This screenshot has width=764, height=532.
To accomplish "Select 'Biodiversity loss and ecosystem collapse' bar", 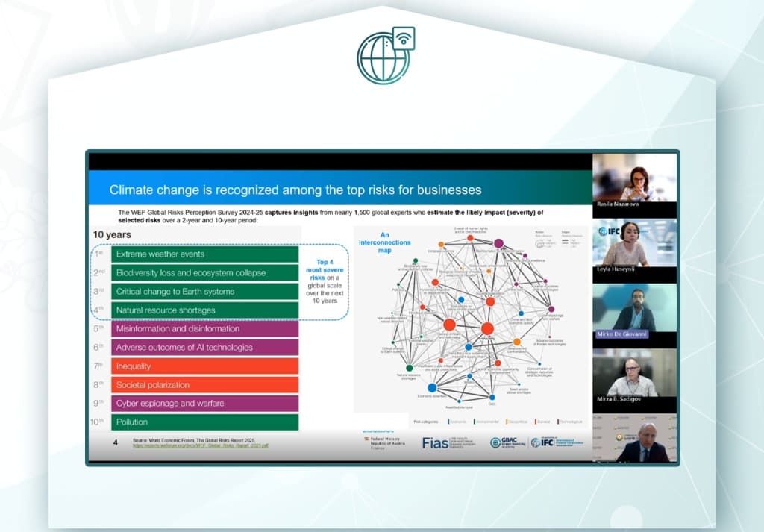I will pos(204,273).
